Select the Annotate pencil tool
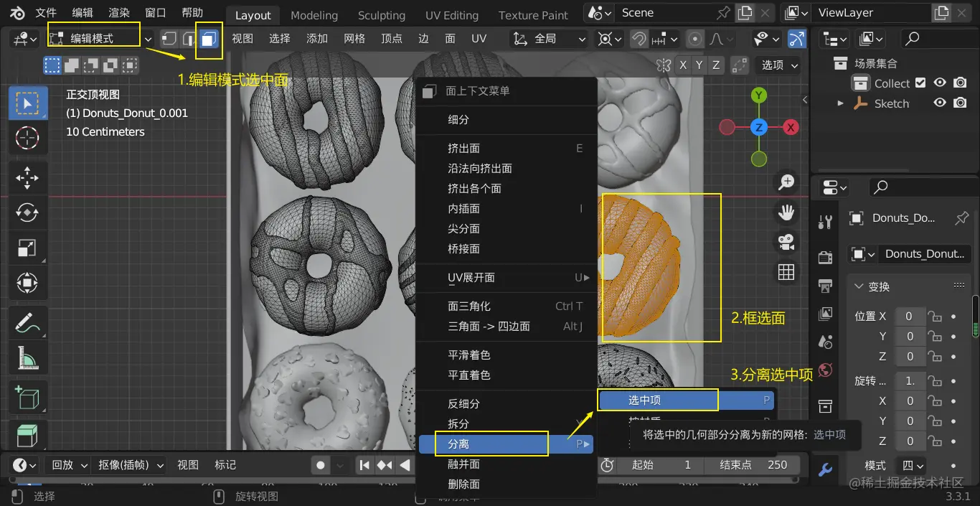Image resolution: width=980 pixels, height=506 pixels. (28, 323)
